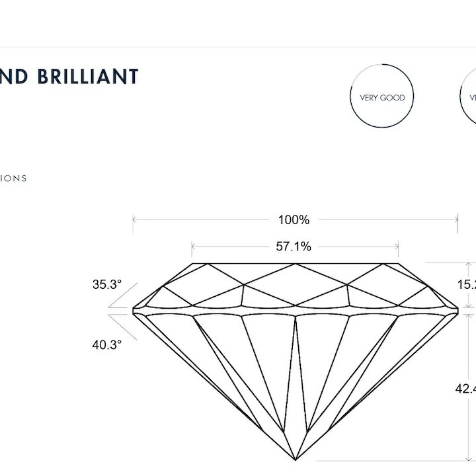Image resolution: width=476 pixels, height=476 pixels.
Task: Click the 40.3° pavilion angle label
Action: coord(107,345)
